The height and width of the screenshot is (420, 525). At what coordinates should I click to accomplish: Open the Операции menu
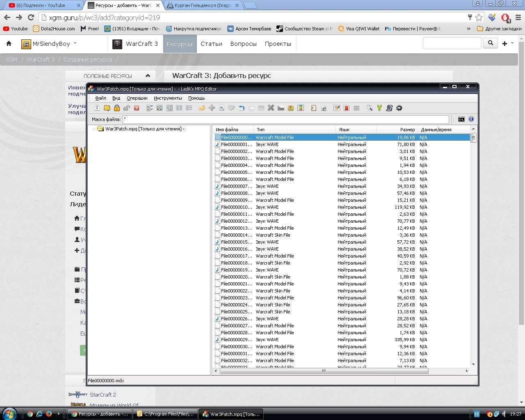(x=137, y=98)
